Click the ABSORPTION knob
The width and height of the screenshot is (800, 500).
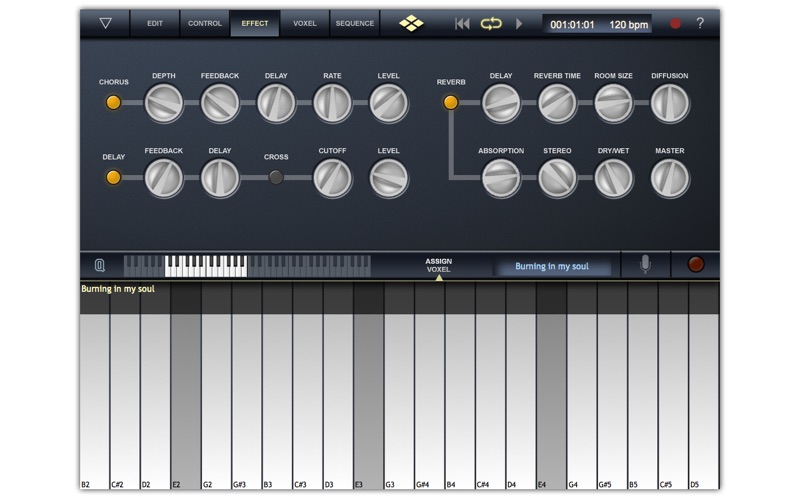click(x=501, y=178)
